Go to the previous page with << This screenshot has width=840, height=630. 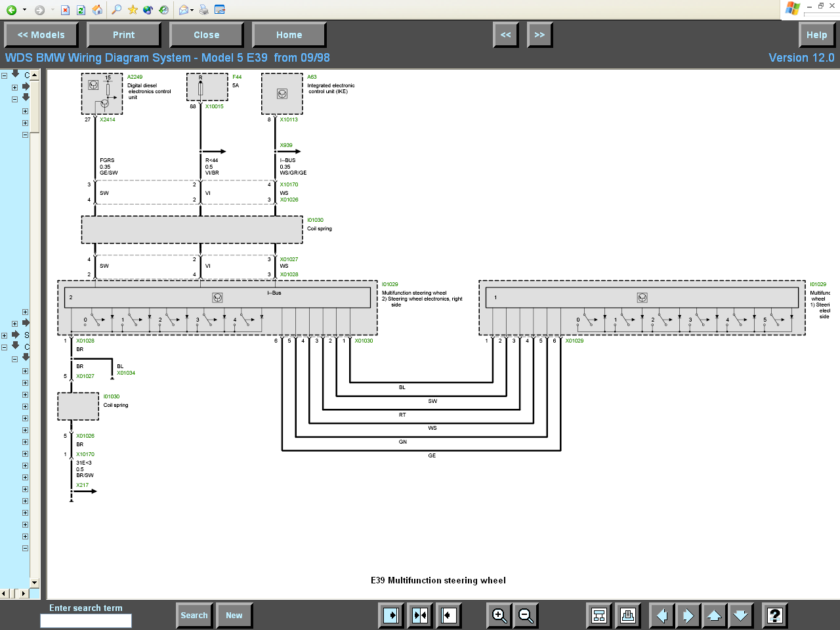click(506, 35)
